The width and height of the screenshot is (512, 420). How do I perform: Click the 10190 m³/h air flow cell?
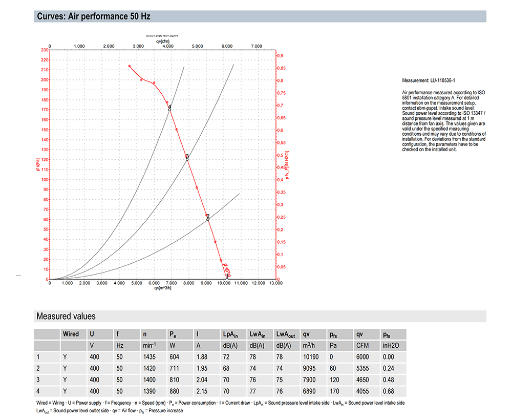(311, 357)
